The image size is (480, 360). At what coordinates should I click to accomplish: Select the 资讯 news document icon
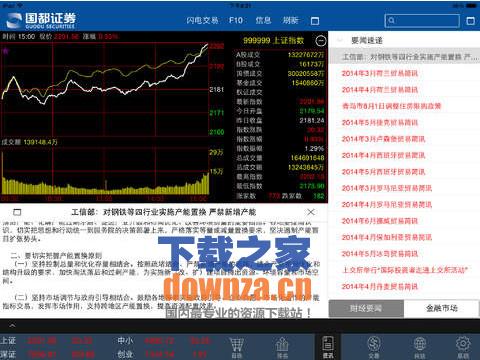click(x=327, y=347)
